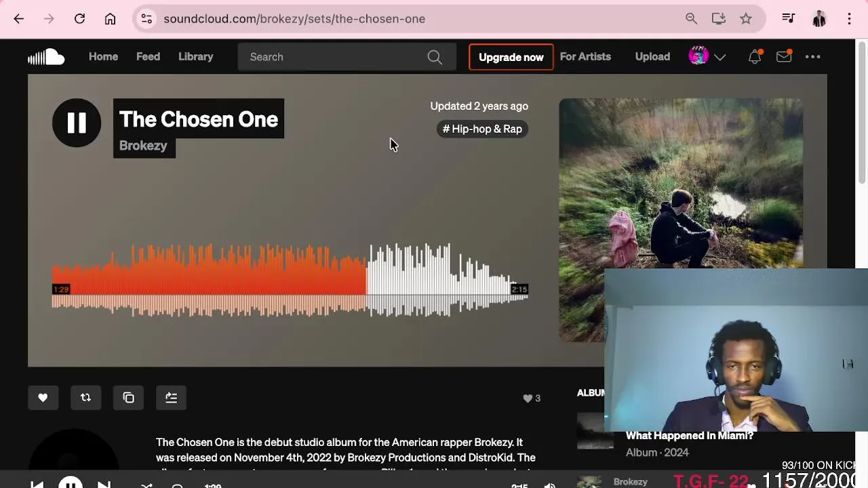Open notifications bell
The height and width of the screenshot is (488, 868).
755,57
